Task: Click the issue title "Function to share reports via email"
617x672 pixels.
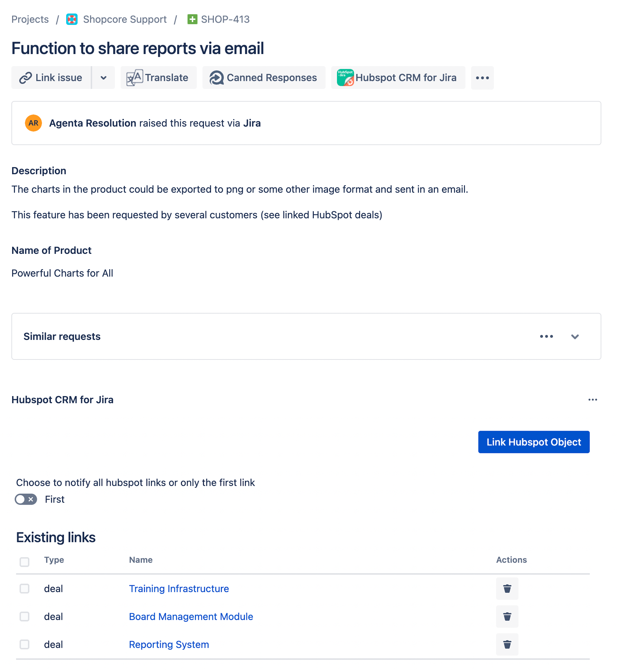Action: pyautogui.click(x=138, y=48)
